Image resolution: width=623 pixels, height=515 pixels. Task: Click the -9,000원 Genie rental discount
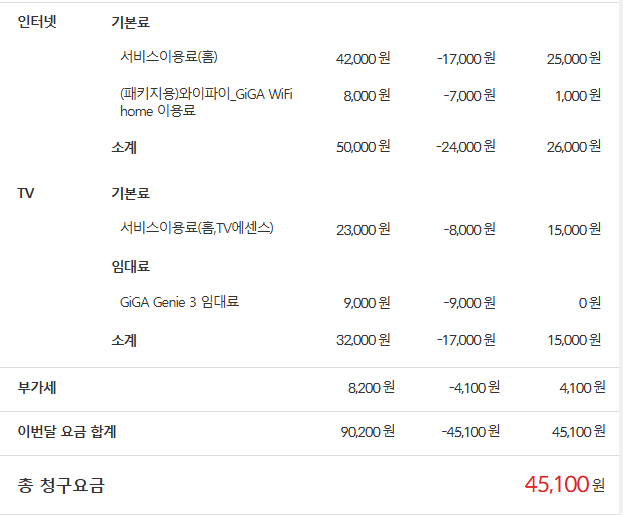(469, 303)
